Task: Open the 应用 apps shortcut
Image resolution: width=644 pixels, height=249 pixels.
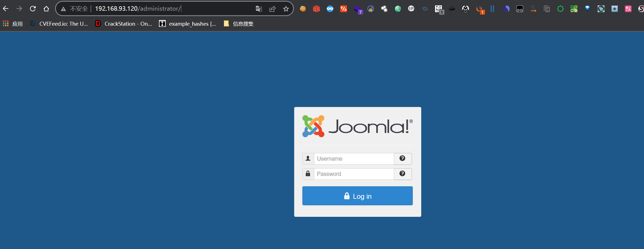Action: coord(13,24)
